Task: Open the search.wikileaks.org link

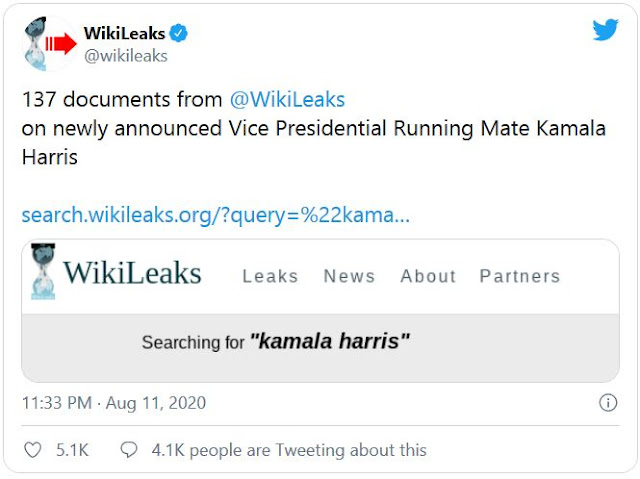Action: pos(215,215)
